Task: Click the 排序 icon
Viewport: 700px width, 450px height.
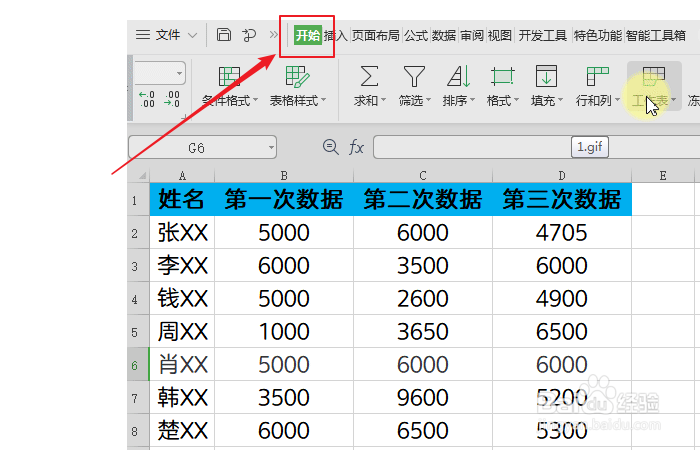Action: 458,76
